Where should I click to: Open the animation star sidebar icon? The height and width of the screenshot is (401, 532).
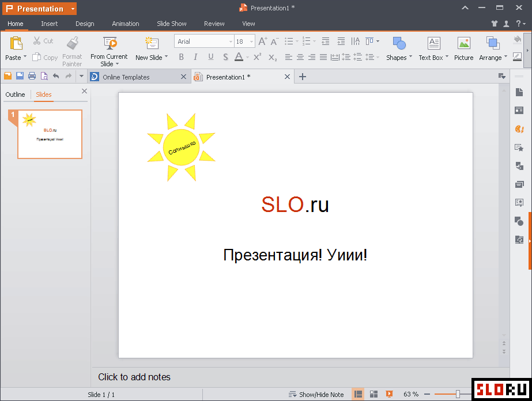tap(519, 147)
